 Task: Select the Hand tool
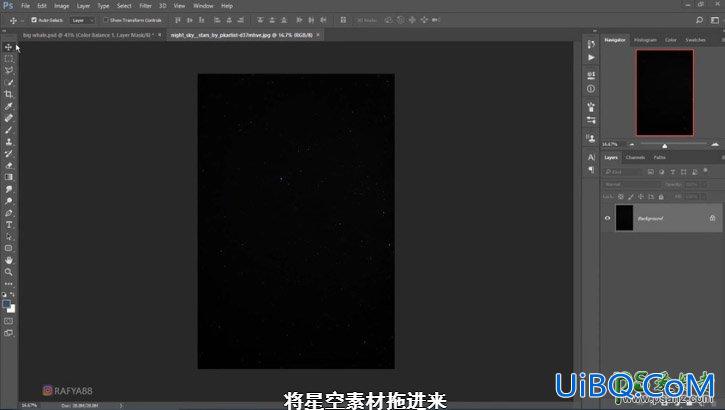coord(8,260)
